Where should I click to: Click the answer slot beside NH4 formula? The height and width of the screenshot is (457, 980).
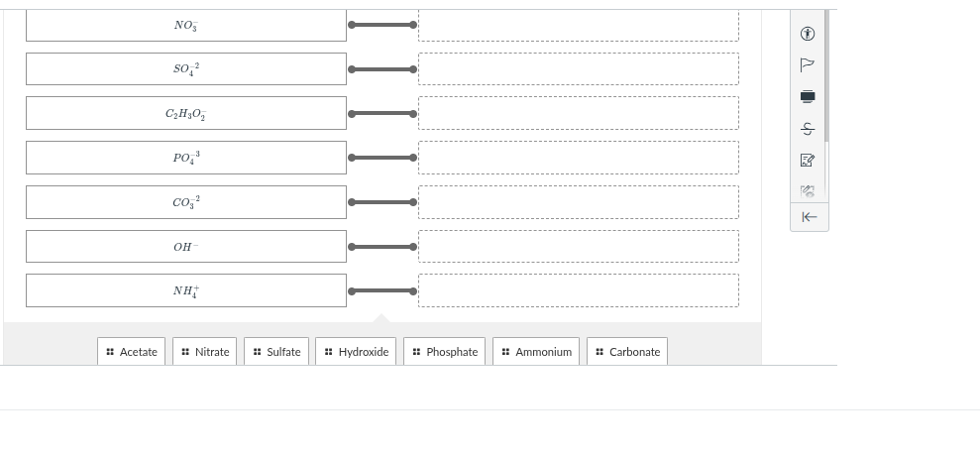[x=578, y=290]
